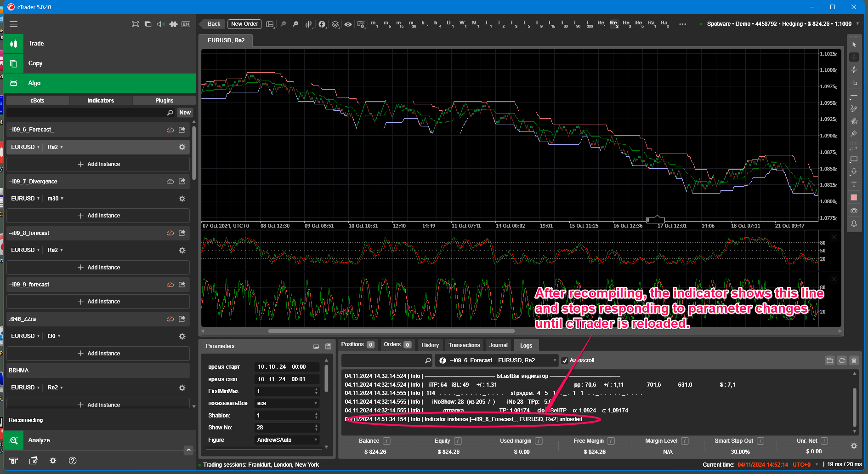This screenshot has height=474, width=868.
Task: Open the показыватьВсе dropdown
Action: point(287,403)
